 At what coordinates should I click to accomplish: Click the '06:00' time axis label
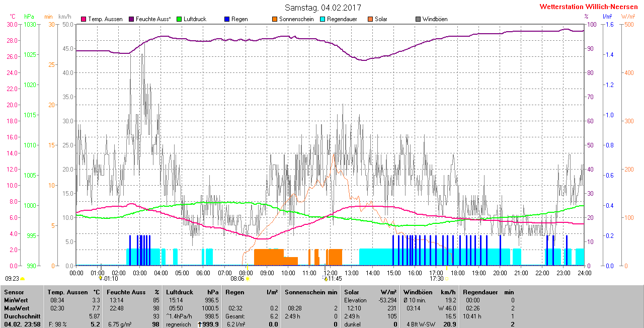(x=203, y=273)
